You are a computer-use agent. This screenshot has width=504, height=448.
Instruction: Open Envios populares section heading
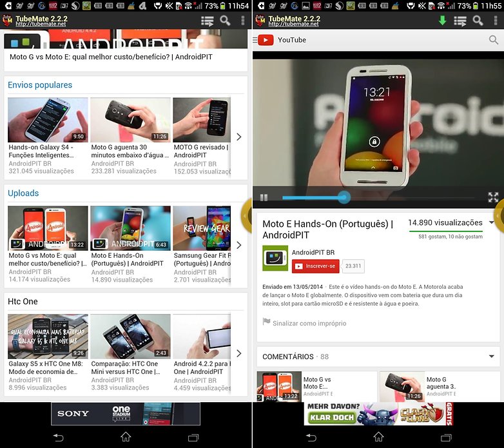click(x=40, y=85)
